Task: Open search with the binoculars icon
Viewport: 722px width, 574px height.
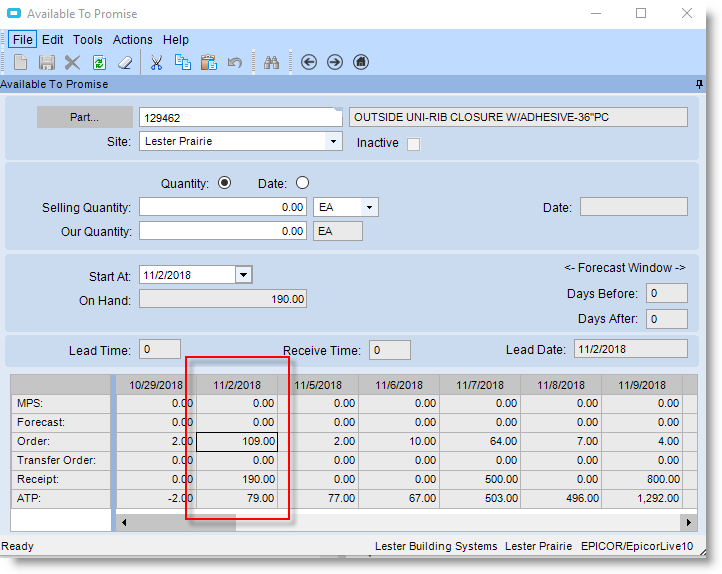Action: (x=271, y=62)
